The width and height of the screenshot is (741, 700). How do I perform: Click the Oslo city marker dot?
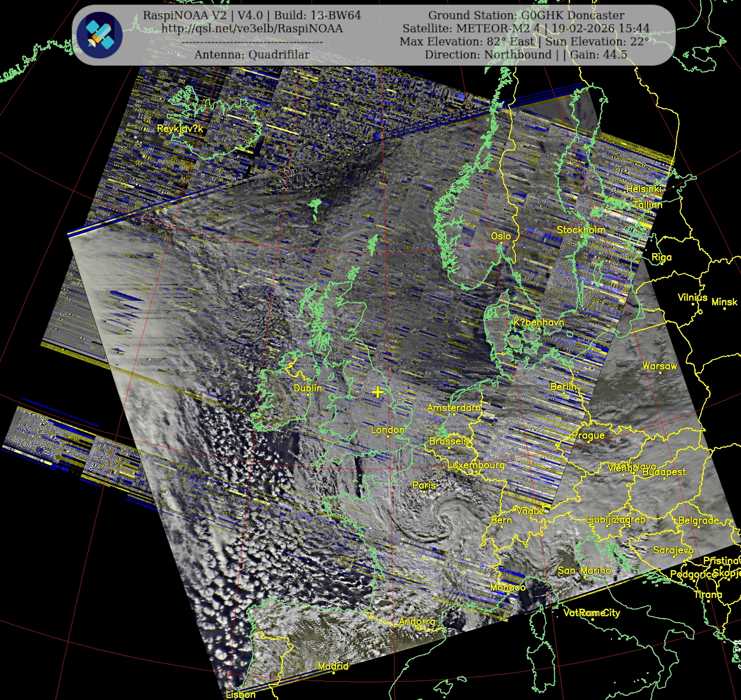point(501,243)
